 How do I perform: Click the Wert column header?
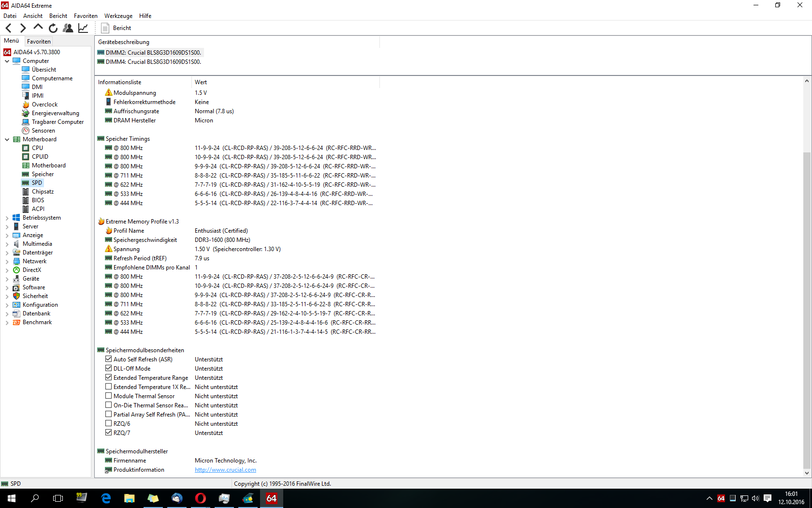tap(285, 82)
